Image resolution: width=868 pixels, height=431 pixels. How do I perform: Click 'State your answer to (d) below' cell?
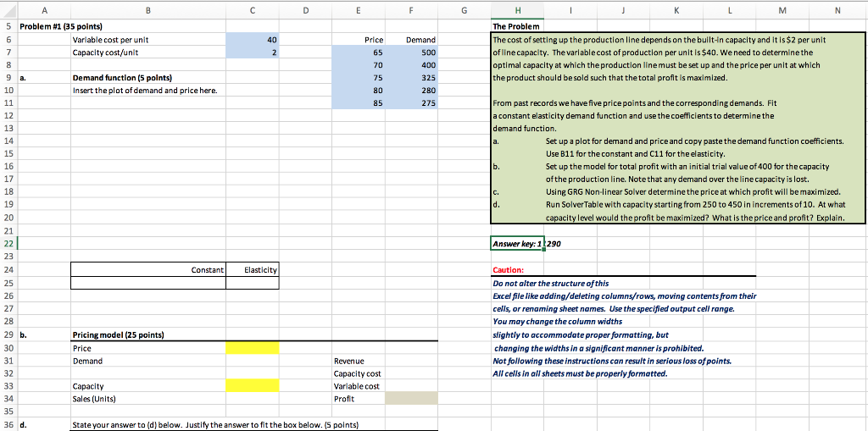click(x=216, y=425)
